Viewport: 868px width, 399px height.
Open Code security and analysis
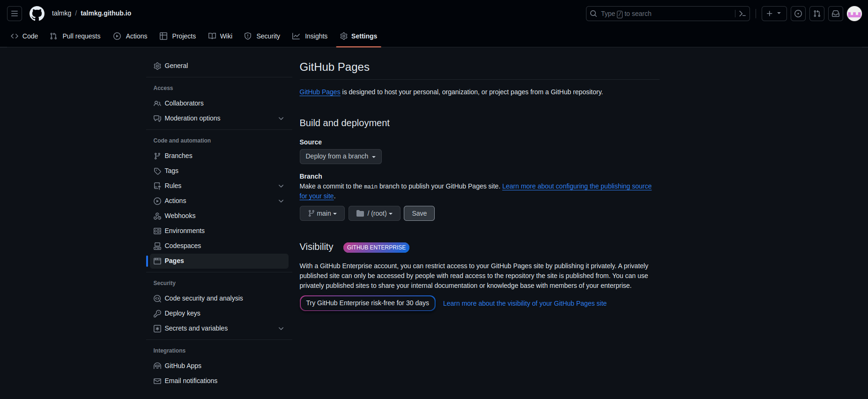(x=219, y=299)
